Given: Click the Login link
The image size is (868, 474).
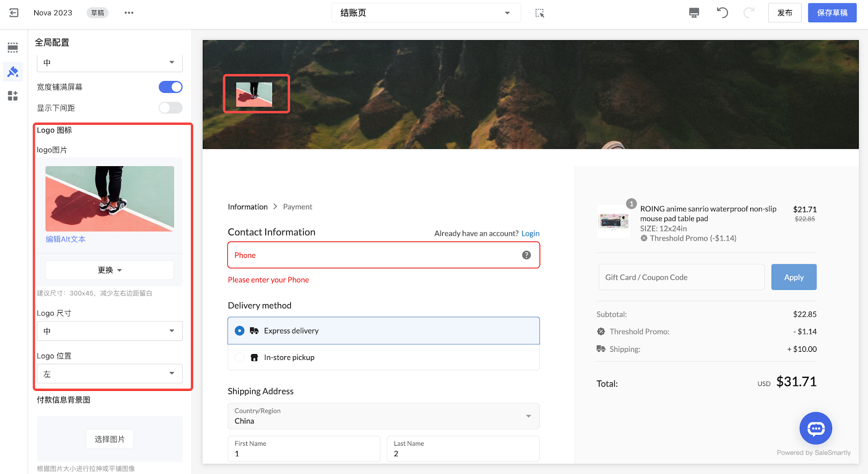Looking at the screenshot, I should [531, 233].
